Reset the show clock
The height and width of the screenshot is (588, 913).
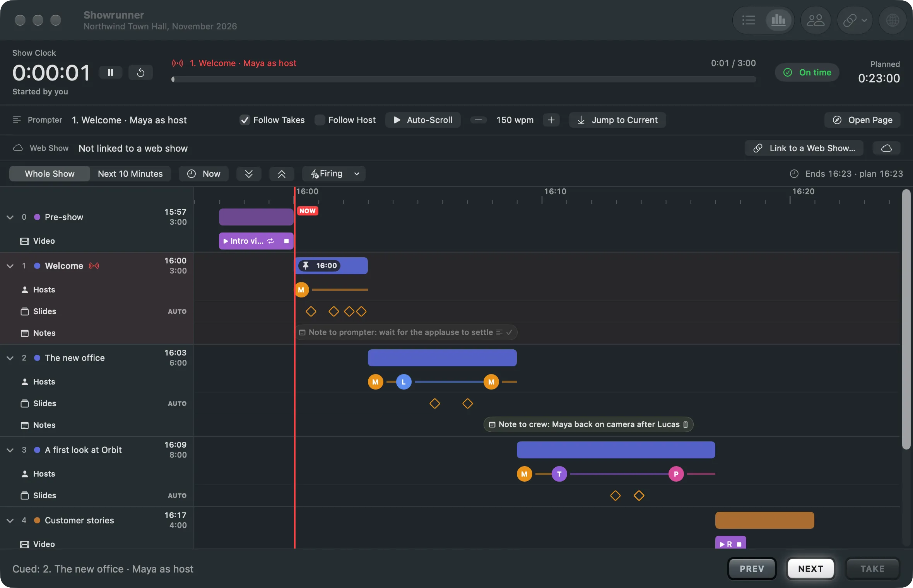140,72
